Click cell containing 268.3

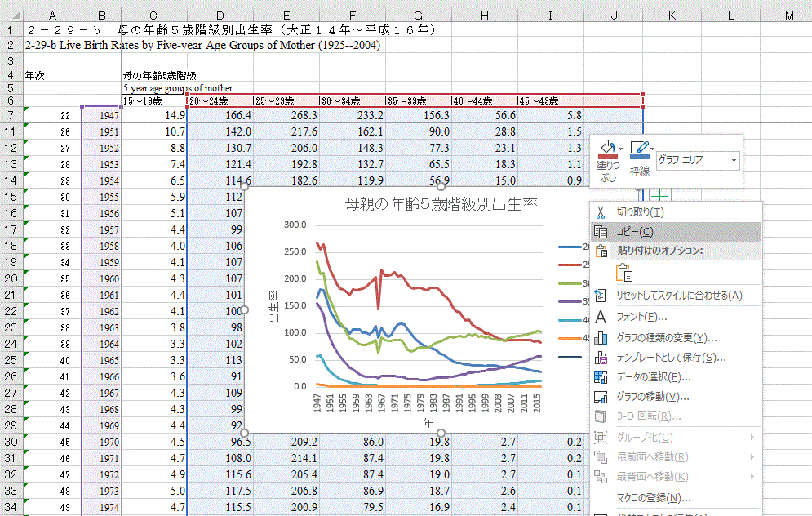[286, 115]
